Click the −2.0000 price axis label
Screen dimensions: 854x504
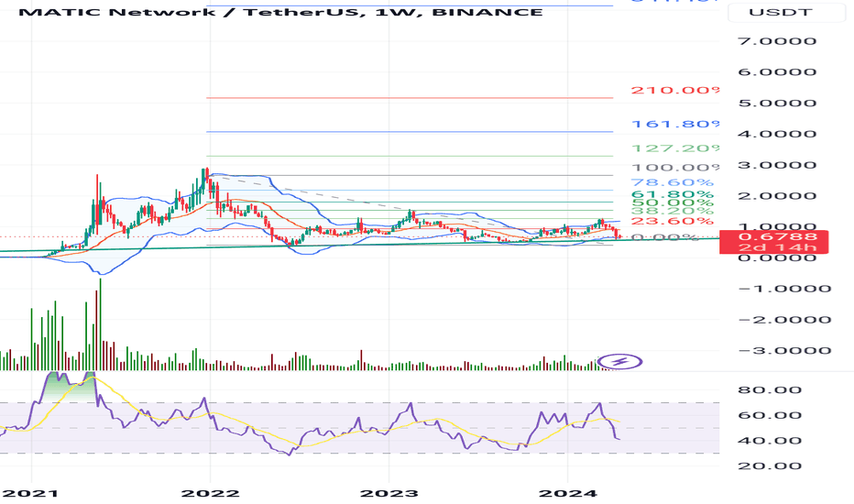[x=784, y=320]
